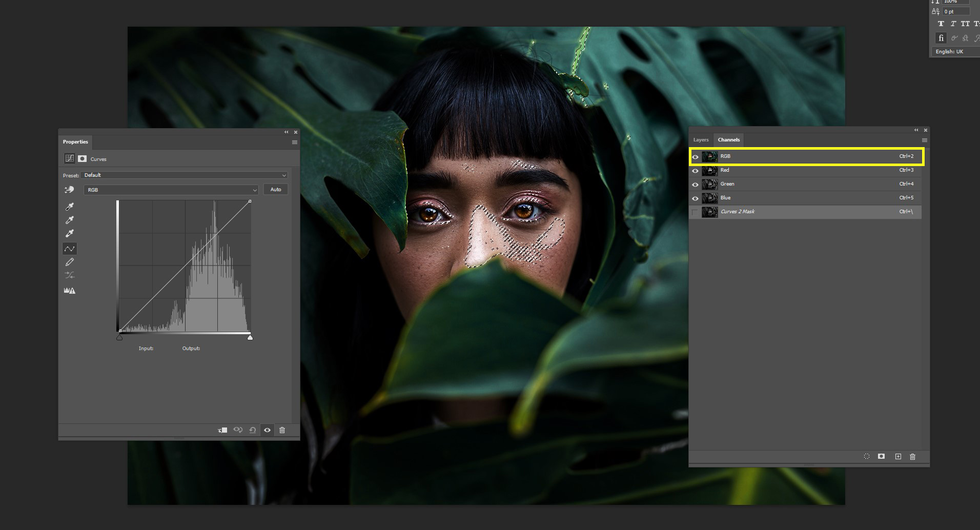Select edit points to modify curve tool
The height and width of the screenshot is (530, 980).
pos(70,249)
